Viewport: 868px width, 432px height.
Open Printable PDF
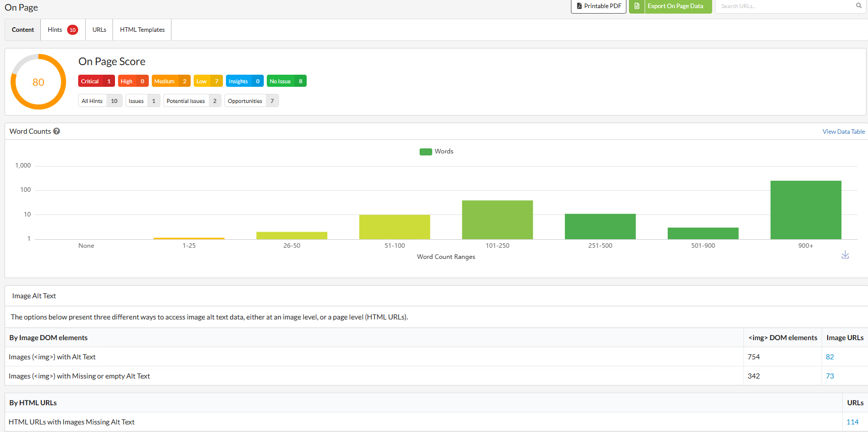pyautogui.click(x=599, y=6)
